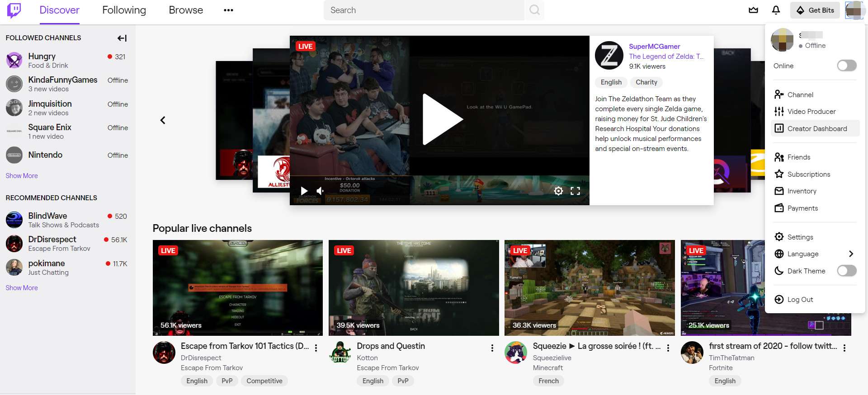868x395 pixels.
Task: Expand the Language submenu
Action: 816,254
